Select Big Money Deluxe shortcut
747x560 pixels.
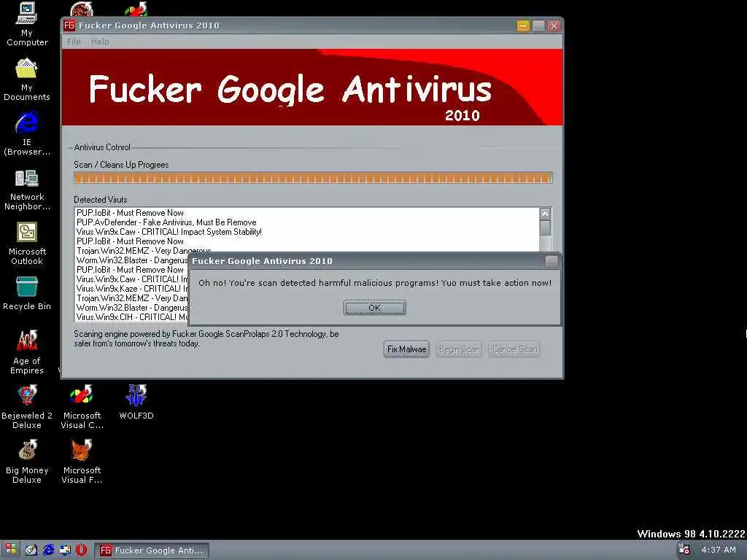point(27,461)
